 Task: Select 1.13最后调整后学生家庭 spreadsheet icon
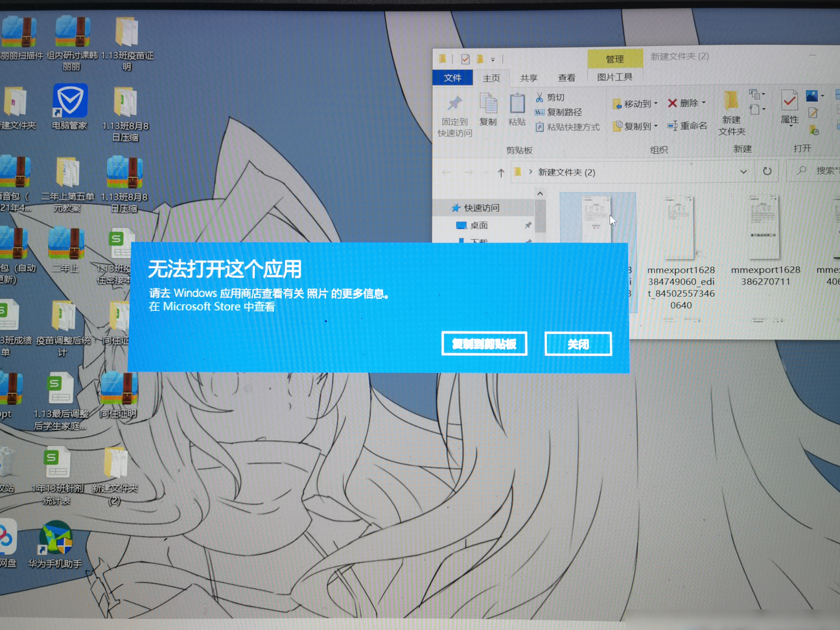pyautogui.click(x=60, y=402)
